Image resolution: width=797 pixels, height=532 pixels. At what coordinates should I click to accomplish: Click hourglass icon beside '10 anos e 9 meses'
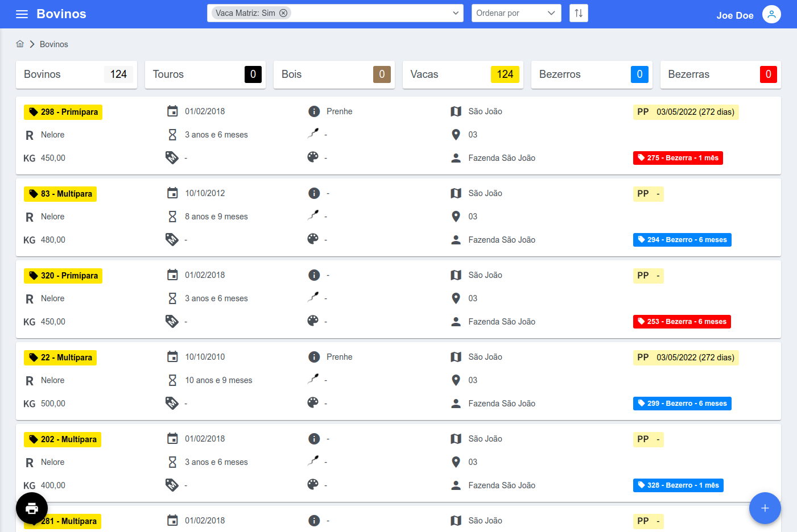172,380
